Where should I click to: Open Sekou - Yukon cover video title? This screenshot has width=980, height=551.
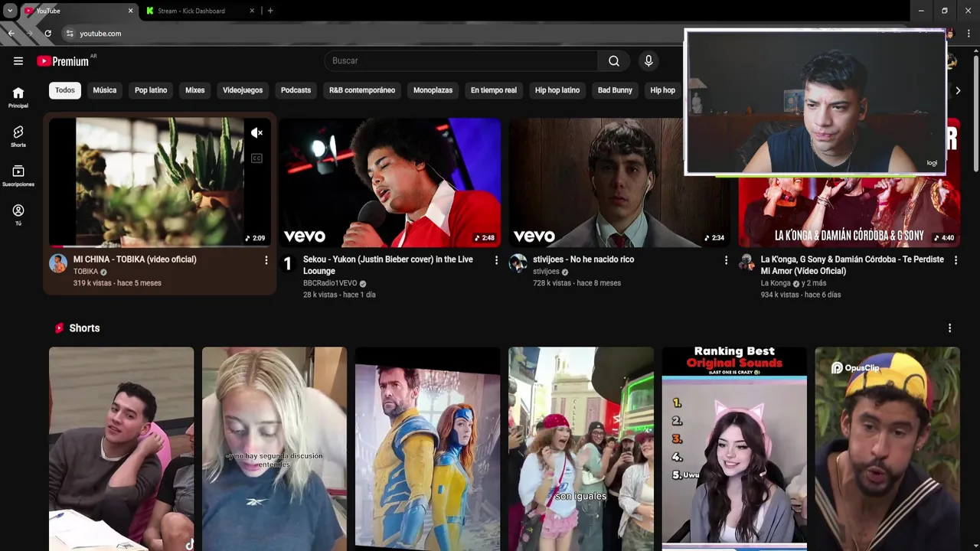pos(388,265)
